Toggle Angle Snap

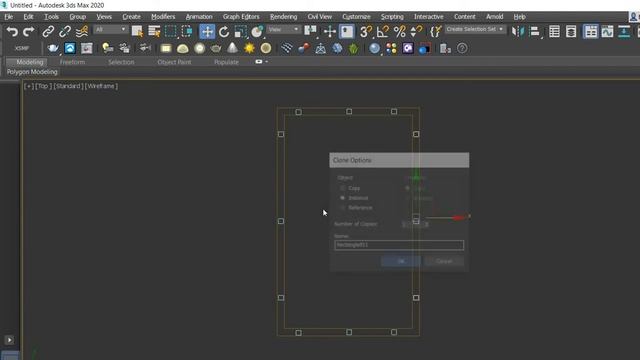pos(383,31)
